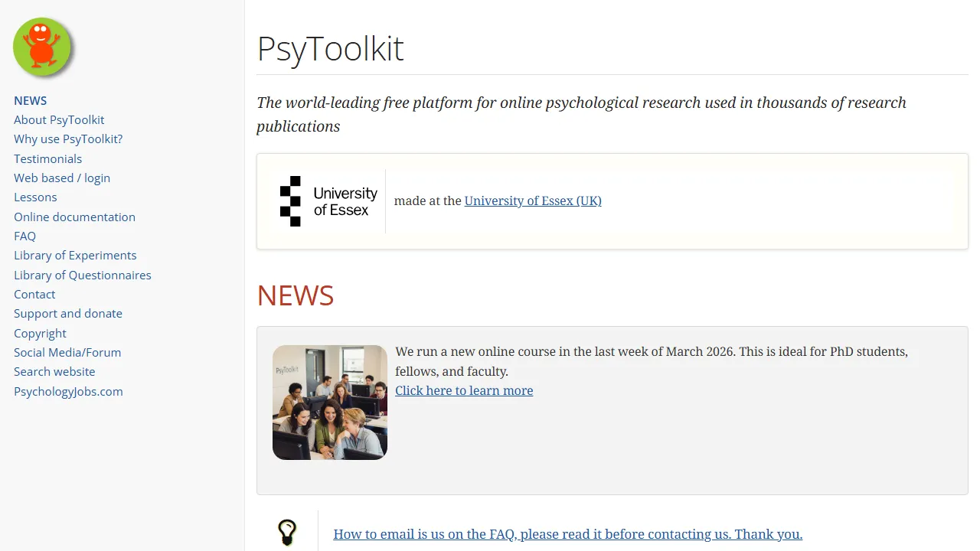Viewport: 980px width, 551px height.
Task: Open the Library of Experiments
Action: pyautogui.click(x=75, y=256)
